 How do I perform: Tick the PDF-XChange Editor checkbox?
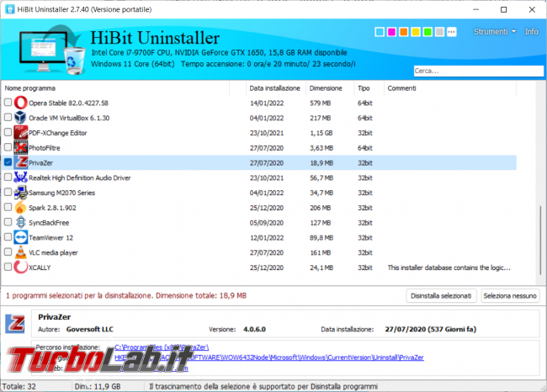coord(8,133)
